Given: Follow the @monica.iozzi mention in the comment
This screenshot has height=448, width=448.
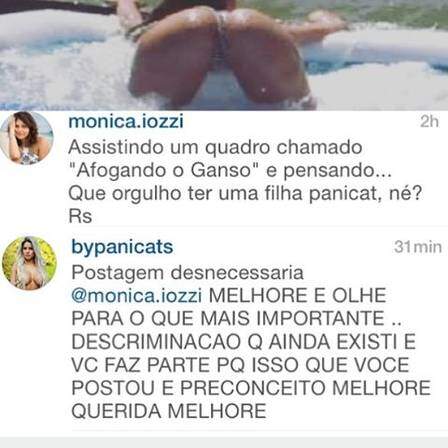Looking at the screenshot, I should click(x=137, y=296).
